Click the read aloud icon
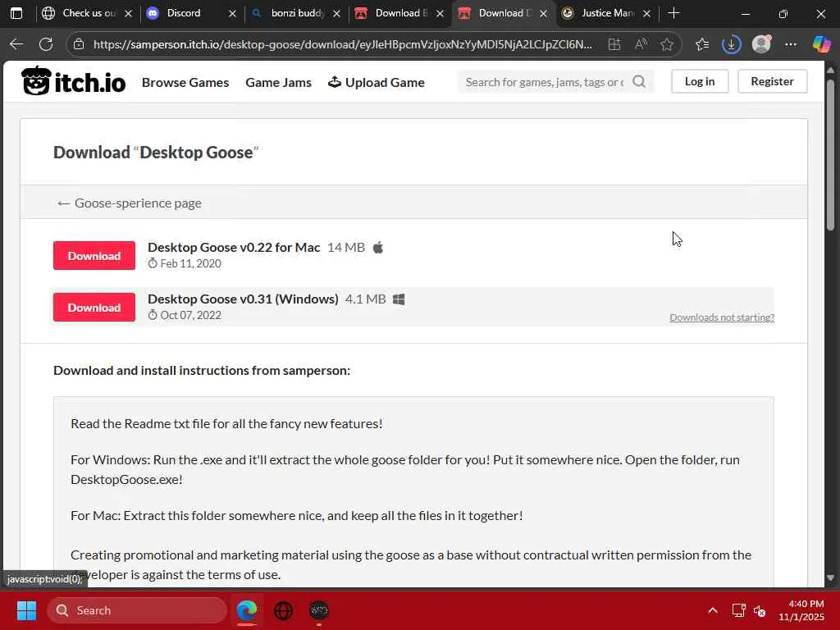Image resolution: width=840 pixels, height=630 pixels. (641, 44)
